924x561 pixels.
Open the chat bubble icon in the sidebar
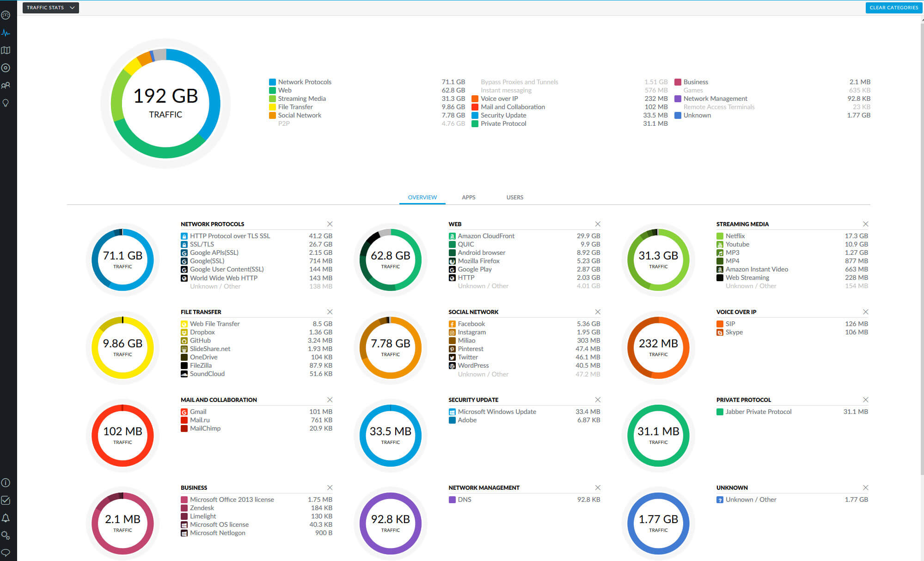[6, 553]
